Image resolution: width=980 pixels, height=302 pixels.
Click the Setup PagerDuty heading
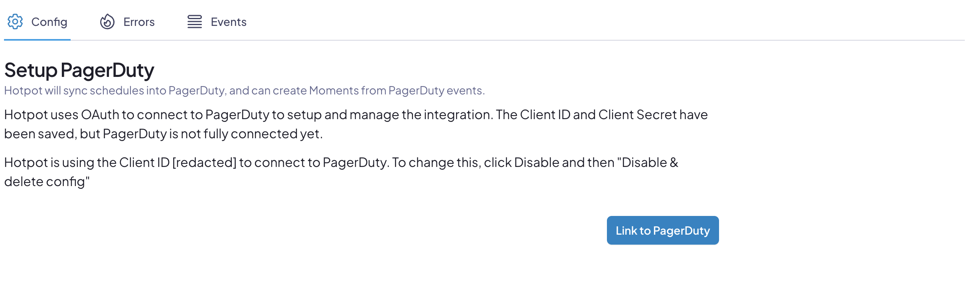click(x=79, y=70)
